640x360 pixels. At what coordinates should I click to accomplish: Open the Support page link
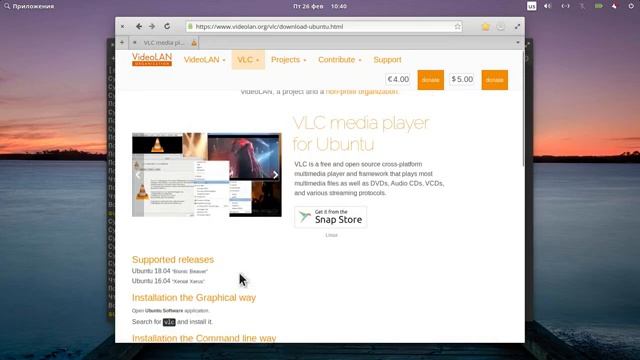click(x=387, y=60)
